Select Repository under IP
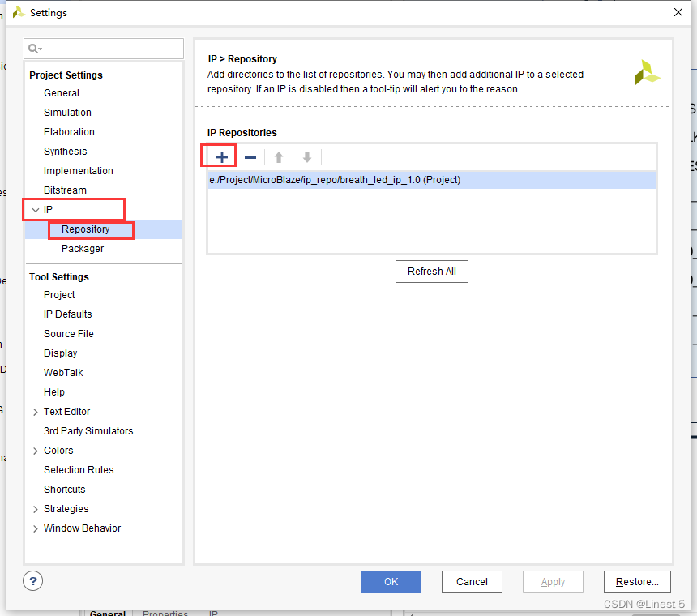 click(85, 229)
